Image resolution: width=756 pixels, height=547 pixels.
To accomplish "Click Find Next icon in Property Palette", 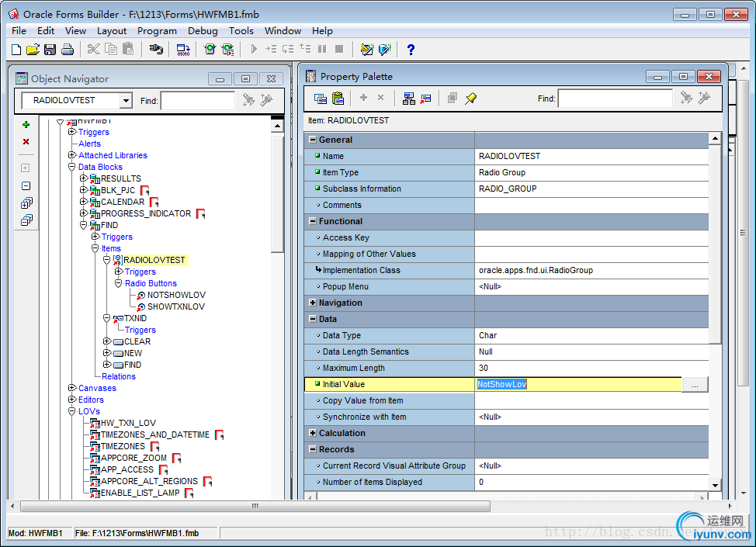I will click(x=686, y=99).
